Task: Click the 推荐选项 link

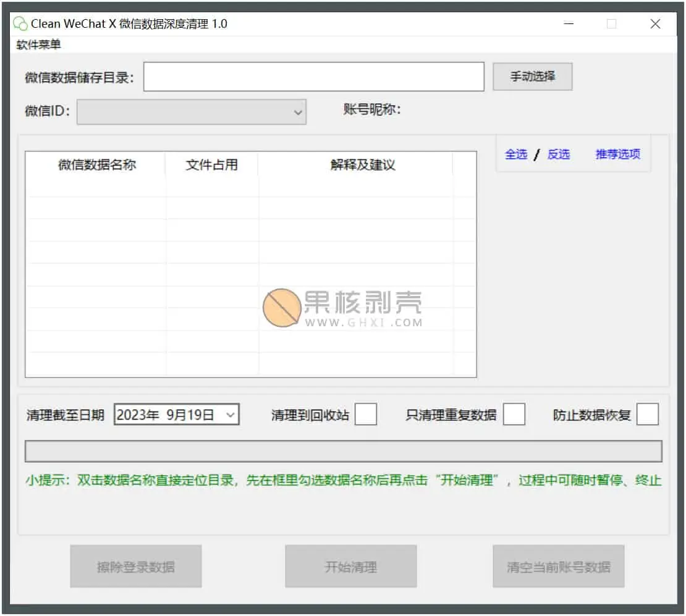Action: (618, 154)
